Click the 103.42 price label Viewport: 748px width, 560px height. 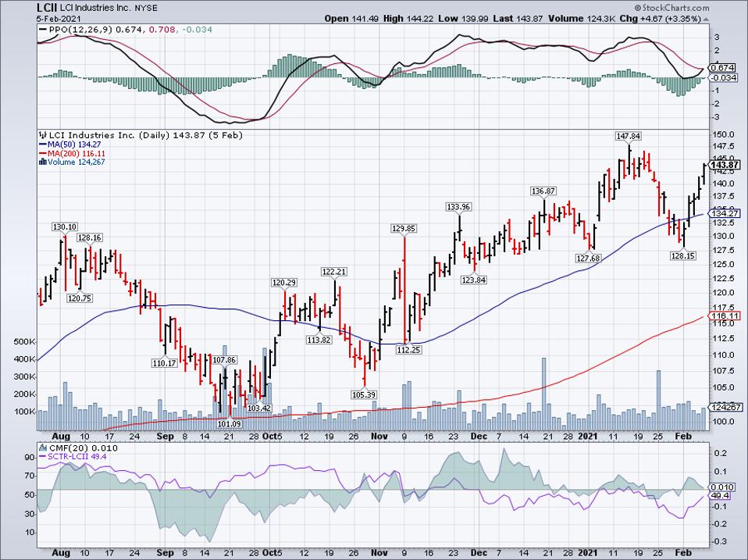click(x=259, y=408)
